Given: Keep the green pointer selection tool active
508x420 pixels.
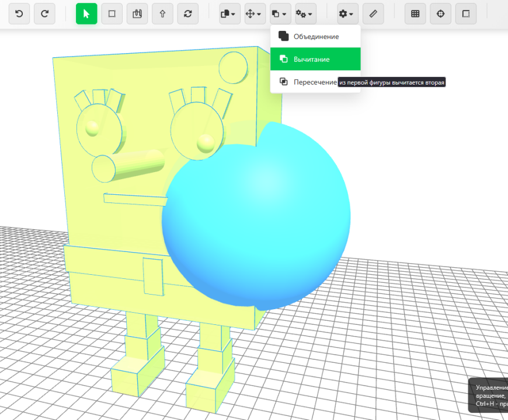Looking at the screenshot, I should (x=86, y=13).
